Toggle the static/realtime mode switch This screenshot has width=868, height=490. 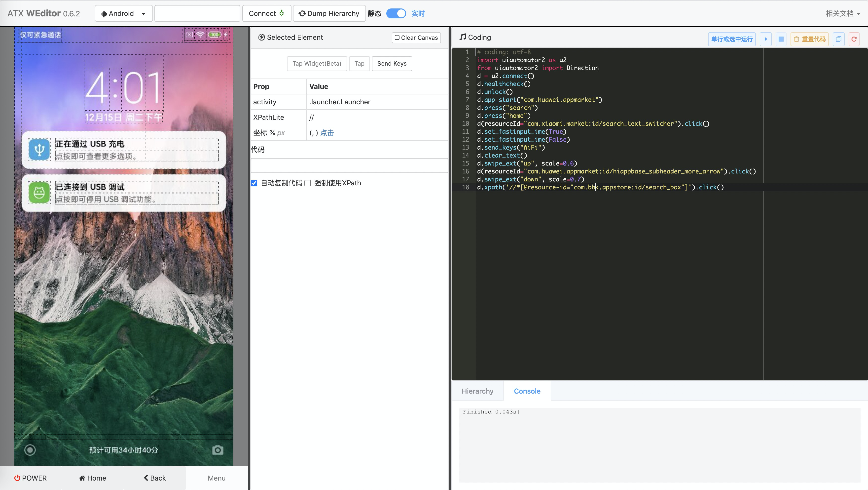tap(396, 13)
